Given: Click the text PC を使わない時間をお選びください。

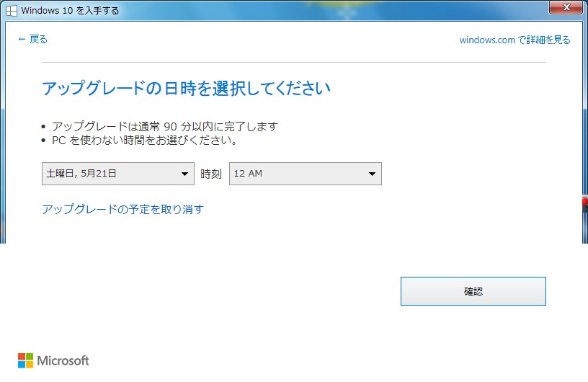Looking at the screenshot, I should pos(144,141).
